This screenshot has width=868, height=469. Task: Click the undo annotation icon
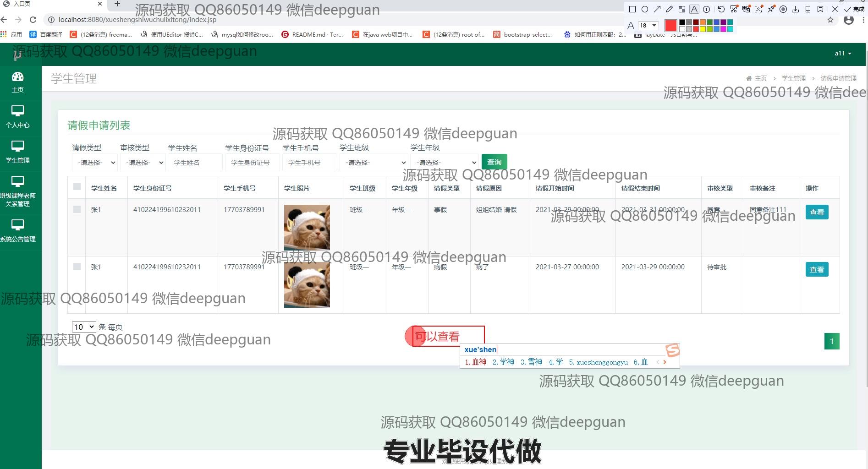pos(721,9)
